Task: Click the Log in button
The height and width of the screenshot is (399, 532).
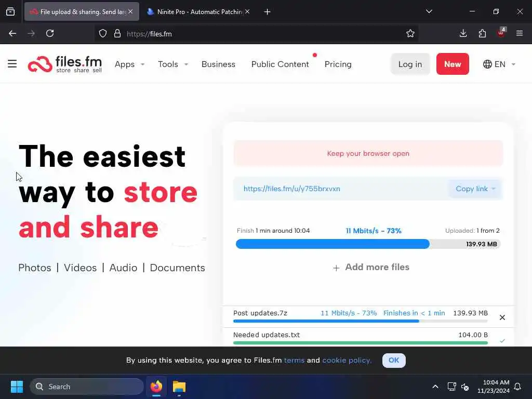Action: pos(410,64)
